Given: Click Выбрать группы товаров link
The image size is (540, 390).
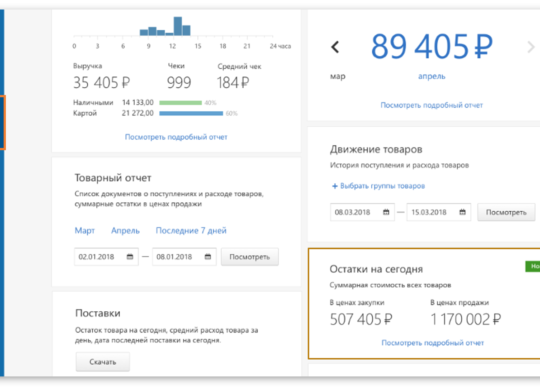Looking at the screenshot, I should click(382, 186).
